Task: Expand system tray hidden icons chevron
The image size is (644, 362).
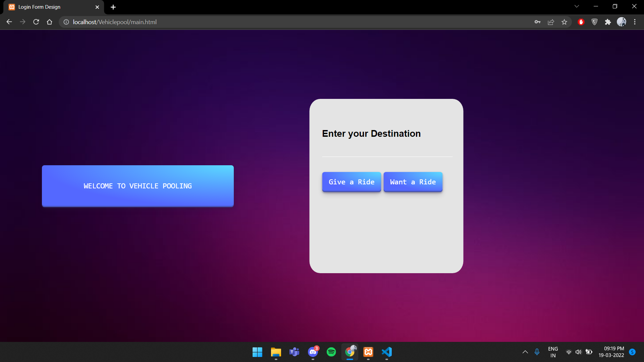Action: [x=525, y=352]
